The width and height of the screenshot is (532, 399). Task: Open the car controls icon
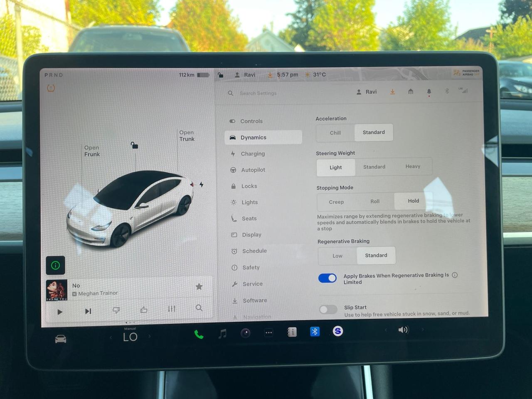(61, 339)
